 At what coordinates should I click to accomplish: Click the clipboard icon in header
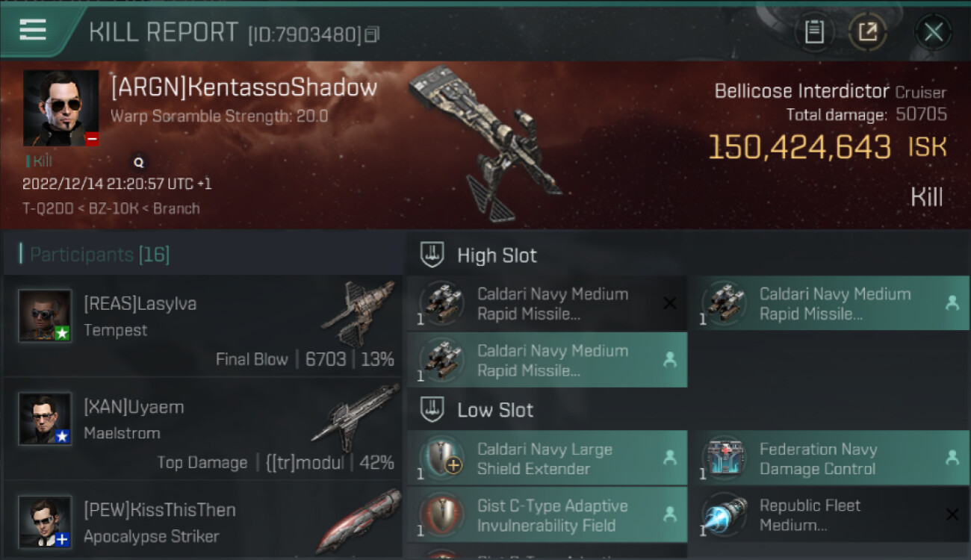coord(814,32)
